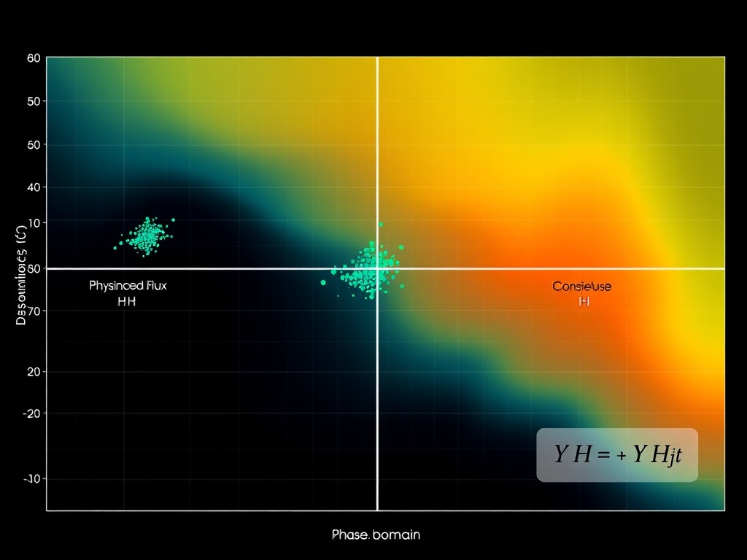Select the central green scatter cluster
This screenshot has height=560, width=747.
click(368, 270)
